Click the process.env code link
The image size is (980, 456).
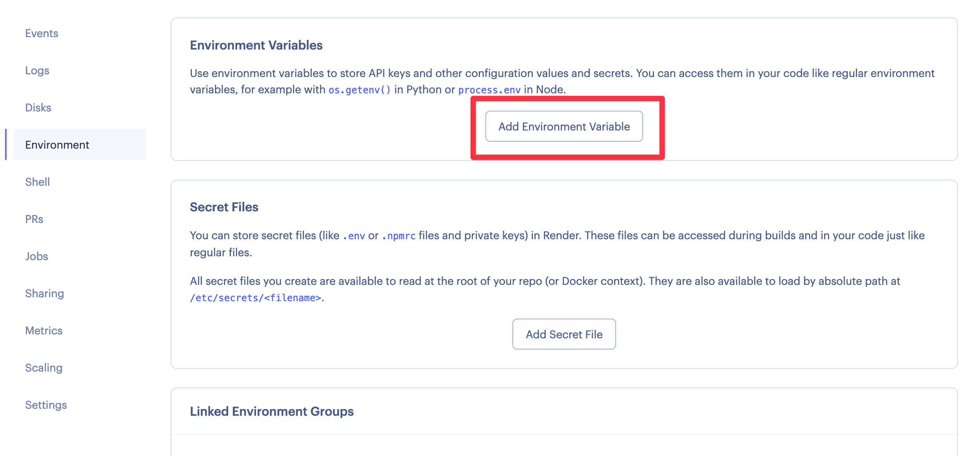click(x=489, y=89)
